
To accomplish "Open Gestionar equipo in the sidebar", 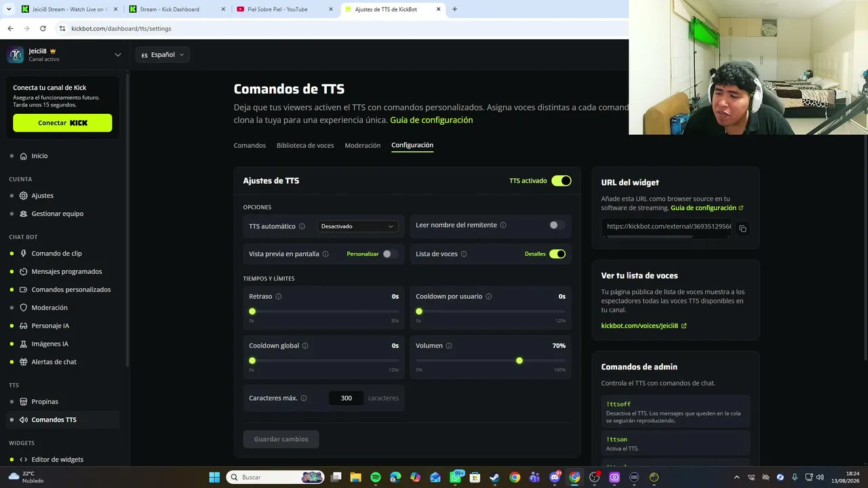I will (x=57, y=213).
